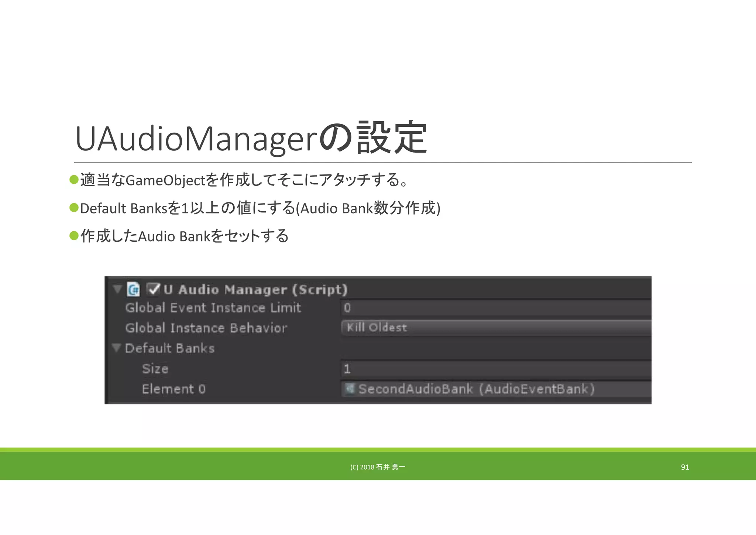The width and height of the screenshot is (756, 535).
Task: Click the copyright text (C) 2018 石井 勇一
Action: pyautogui.click(x=378, y=467)
